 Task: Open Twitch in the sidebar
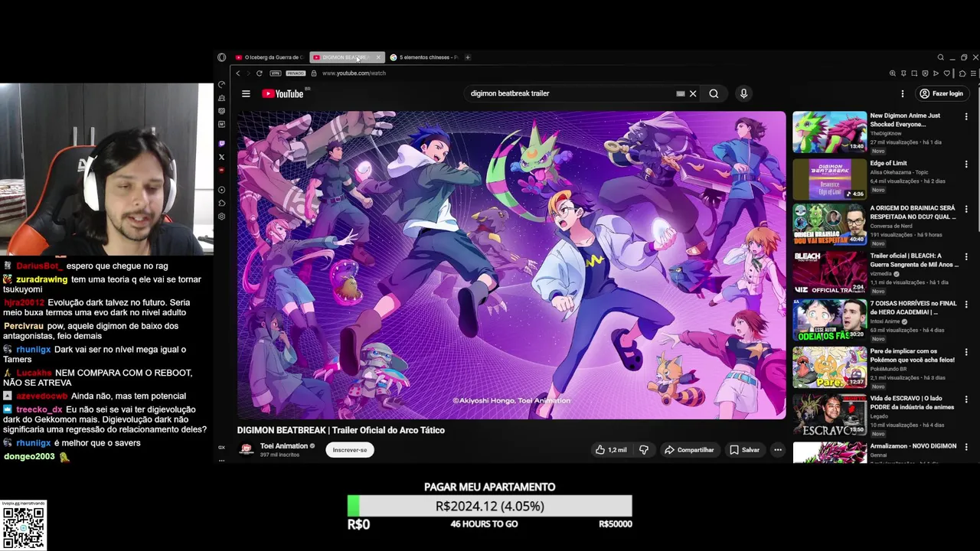point(222,143)
